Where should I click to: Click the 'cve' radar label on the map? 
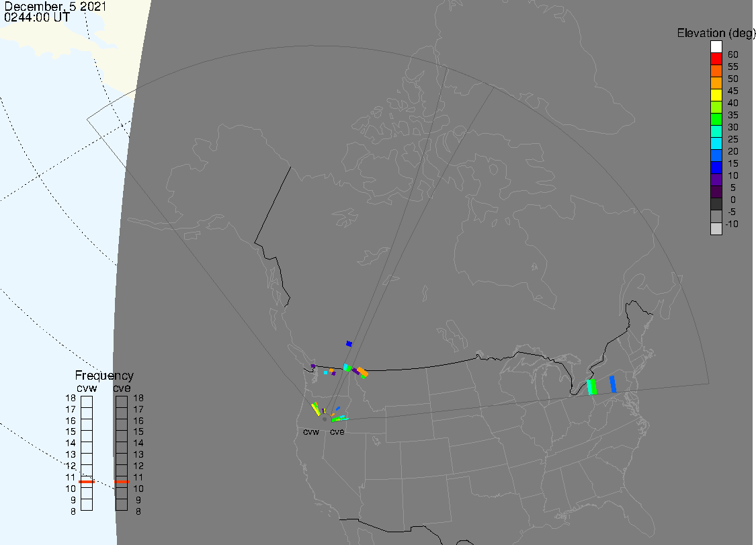(x=337, y=432)
